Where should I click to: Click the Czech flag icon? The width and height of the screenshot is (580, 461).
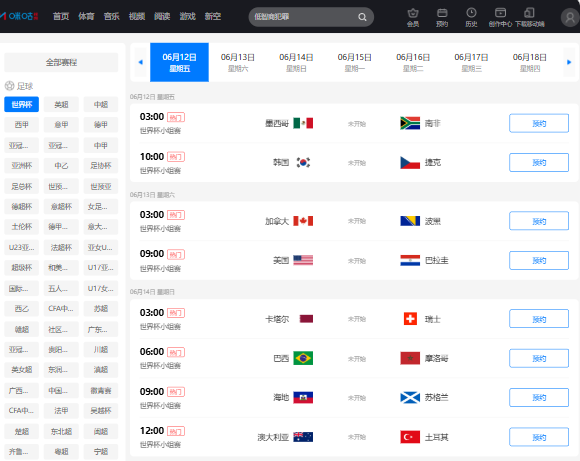pyautogui.click(x=410, y=162)
